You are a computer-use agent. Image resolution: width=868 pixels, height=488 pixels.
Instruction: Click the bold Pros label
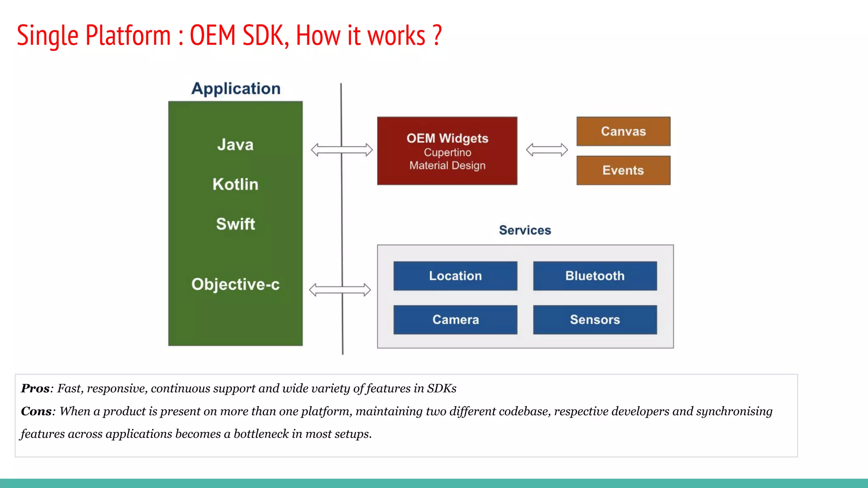click(x=35, y=388)
